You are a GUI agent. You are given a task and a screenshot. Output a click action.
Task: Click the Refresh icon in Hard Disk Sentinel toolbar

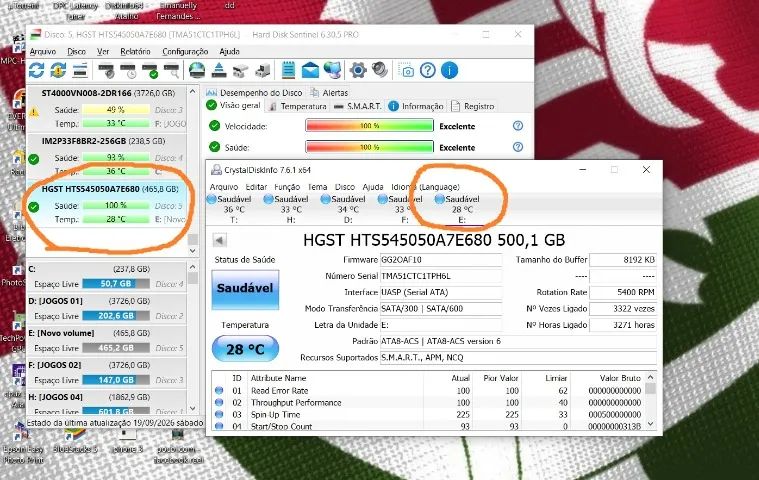36,71
